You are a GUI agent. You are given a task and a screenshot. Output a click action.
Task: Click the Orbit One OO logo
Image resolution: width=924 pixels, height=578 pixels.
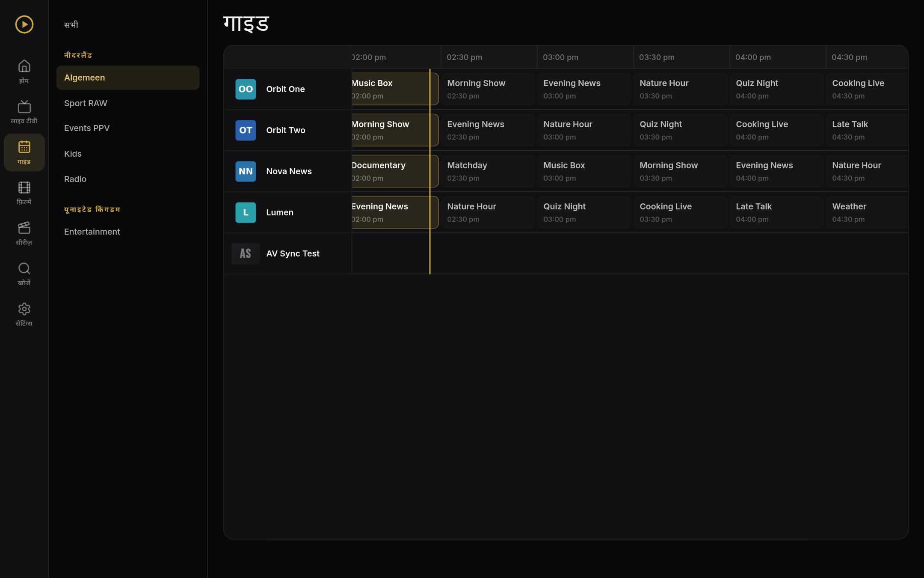246,89
